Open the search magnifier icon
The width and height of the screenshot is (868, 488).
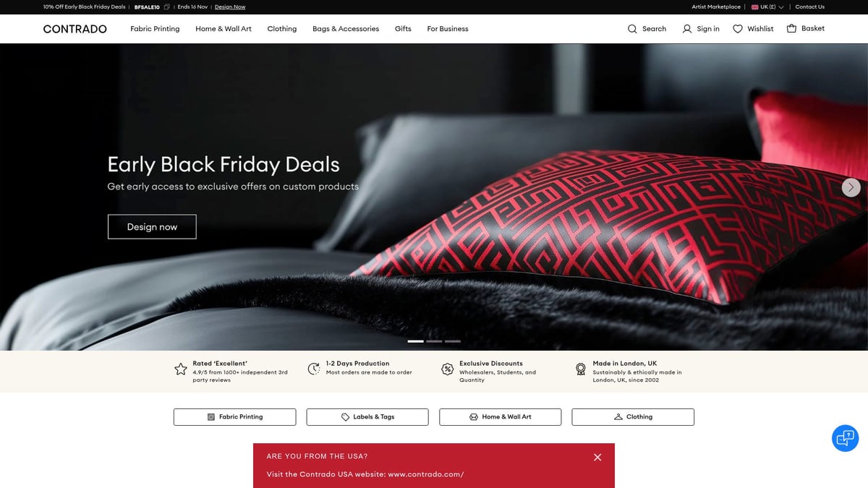click(632, 29)
